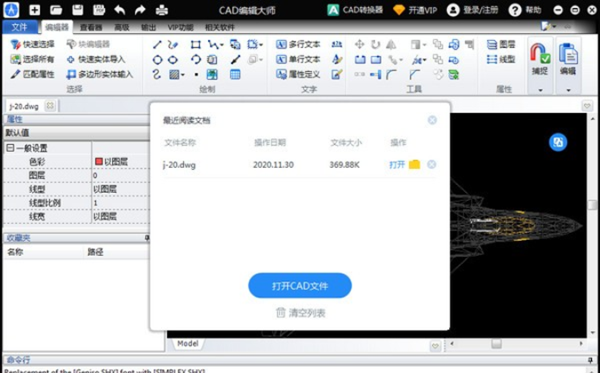The width and height of the screenshot is (600, 373).
Task: Click the move tool icon in 工具
Action: click(x=359, y=45)
